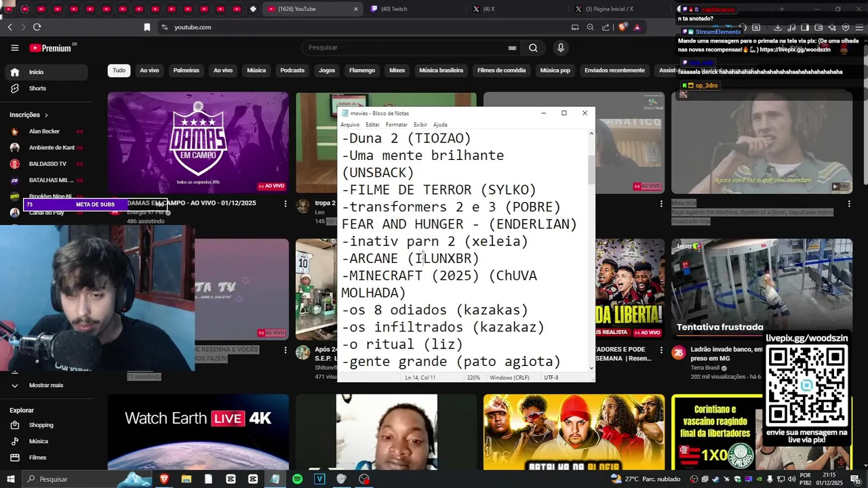Close the active YouTube browser tab

[x=355, y=9]
